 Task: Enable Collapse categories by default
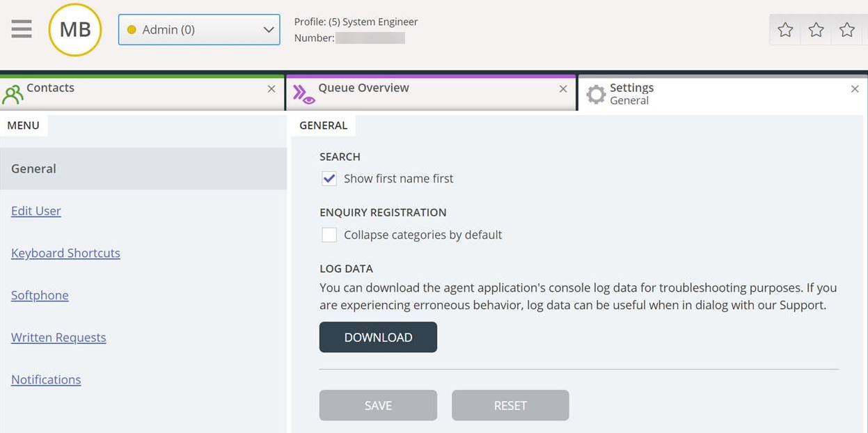(329, 235)
